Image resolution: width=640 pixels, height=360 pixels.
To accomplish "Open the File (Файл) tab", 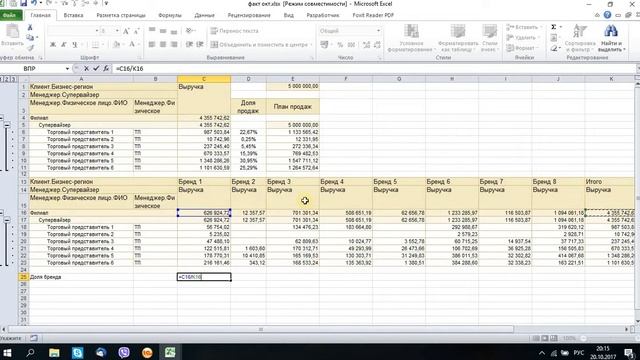I will pos(10,15).
